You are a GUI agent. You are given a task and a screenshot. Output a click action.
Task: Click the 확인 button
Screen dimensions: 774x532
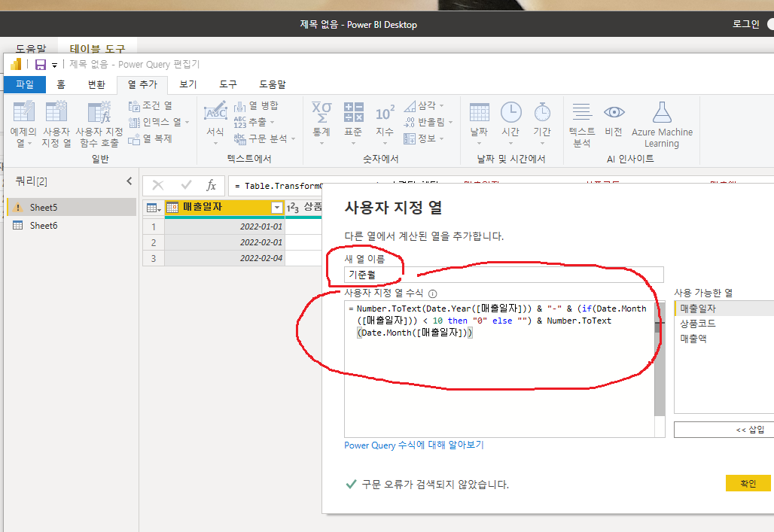[x=748, y=483]
